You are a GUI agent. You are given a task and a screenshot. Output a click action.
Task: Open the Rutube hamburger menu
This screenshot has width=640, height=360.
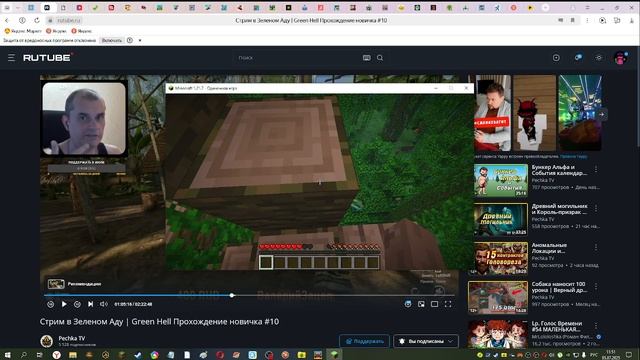point(11,58)
